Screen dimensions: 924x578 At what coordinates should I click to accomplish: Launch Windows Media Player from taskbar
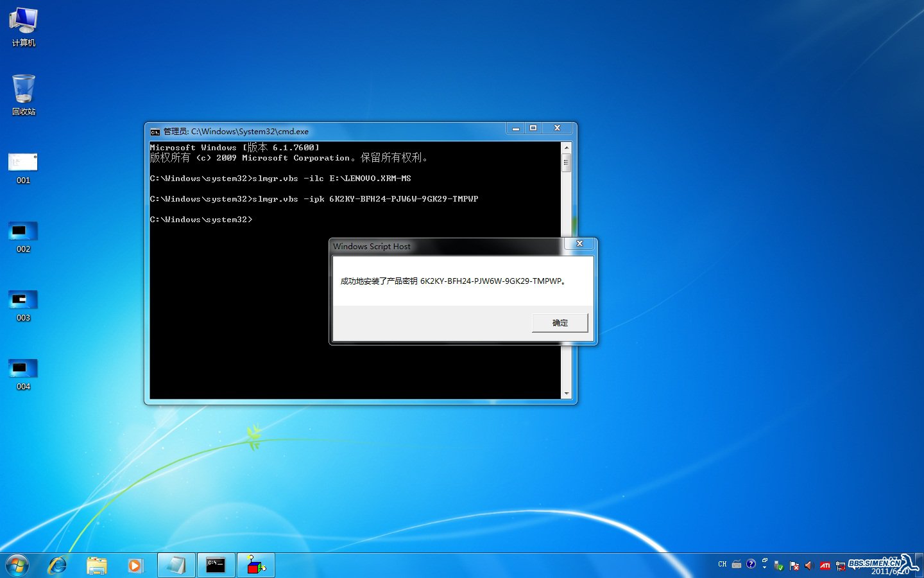pos(135,565)
